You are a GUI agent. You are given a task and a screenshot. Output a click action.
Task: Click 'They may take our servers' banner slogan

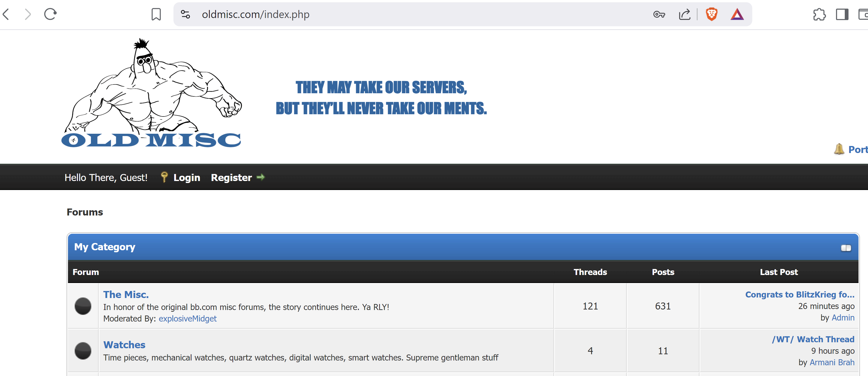pos(381,98)
